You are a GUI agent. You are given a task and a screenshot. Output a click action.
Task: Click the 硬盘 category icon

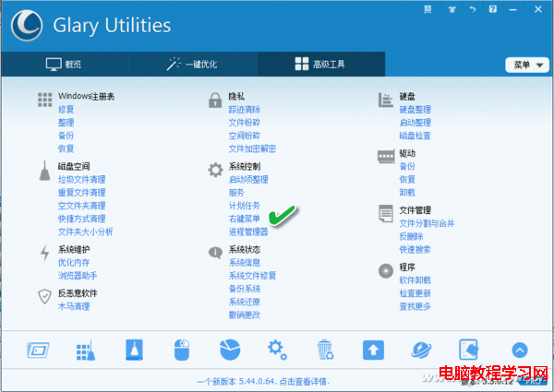385,101
